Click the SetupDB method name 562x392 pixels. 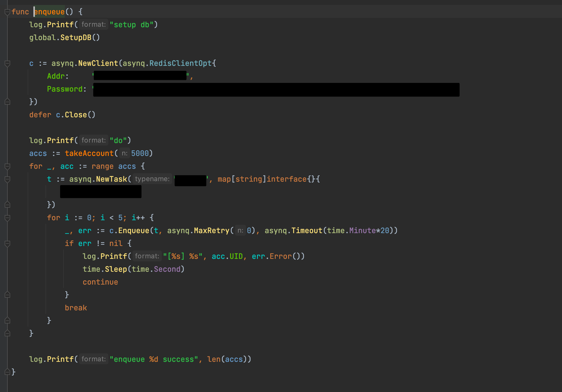76,38
